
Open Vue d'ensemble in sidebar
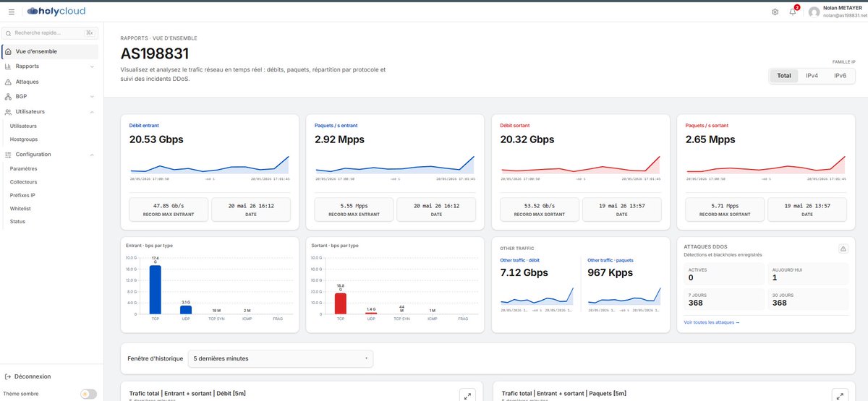tap(50, 51)
